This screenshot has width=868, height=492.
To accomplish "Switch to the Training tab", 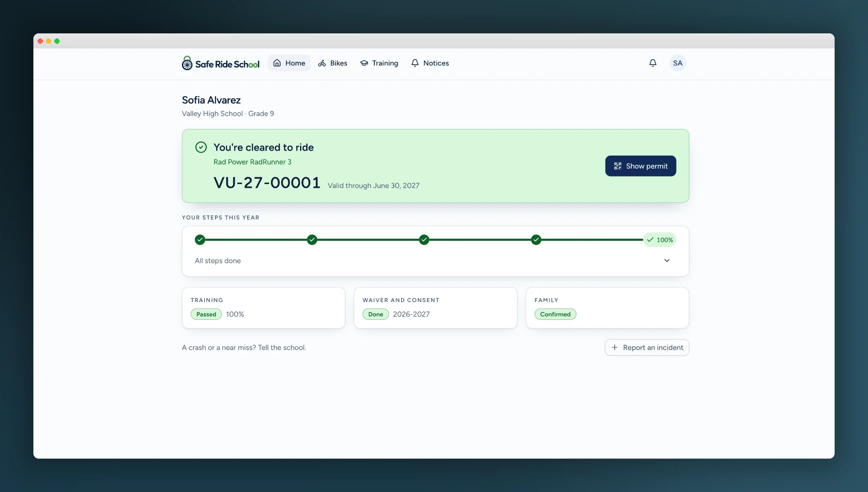I will click(x=379, y=63).
